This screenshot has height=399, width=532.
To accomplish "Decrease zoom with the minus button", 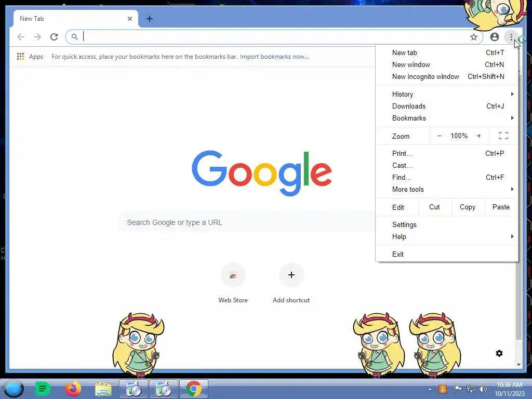I will click(440, 136).
